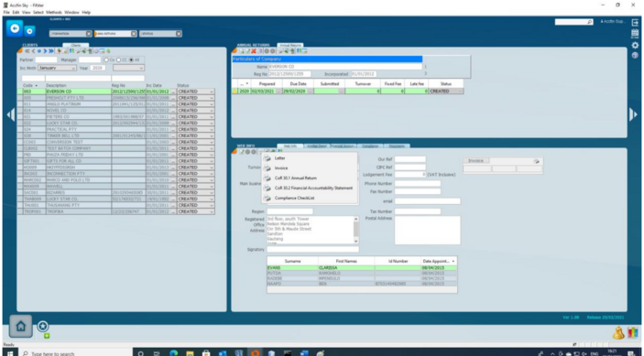Open the Inc Mnth January dropdown
The height and width of the screenshot is (356, 644).
pyautogui.click(x=57, y=68)
